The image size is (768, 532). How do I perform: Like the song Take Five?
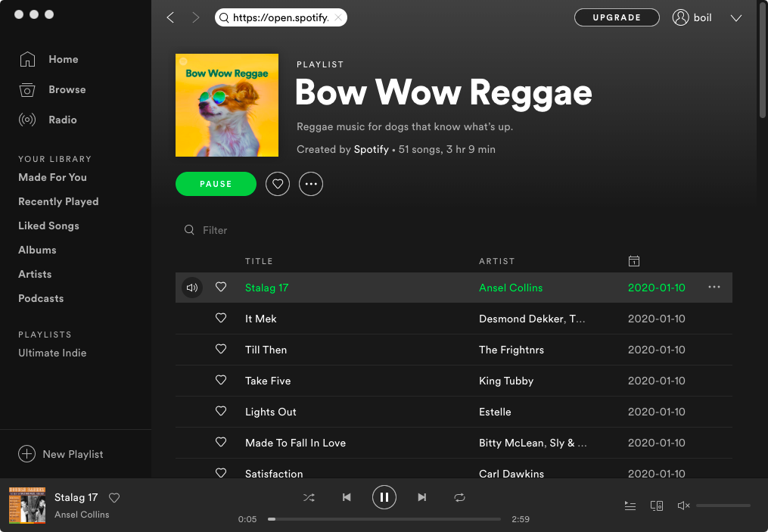click(221, 380)
